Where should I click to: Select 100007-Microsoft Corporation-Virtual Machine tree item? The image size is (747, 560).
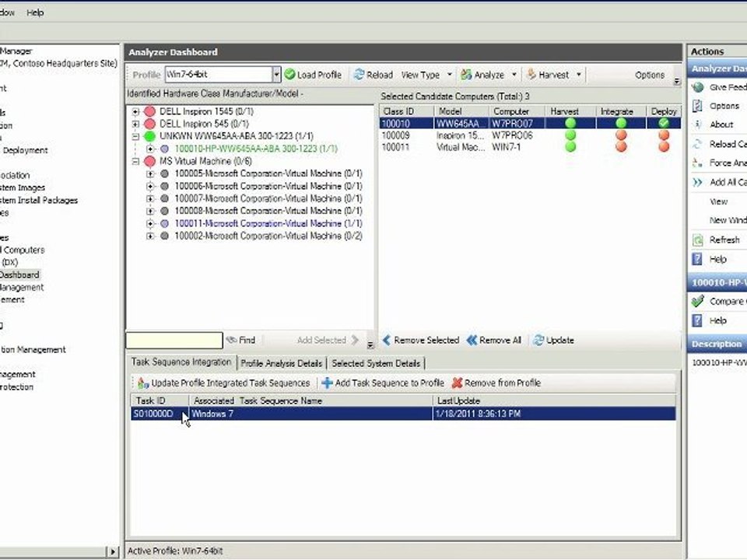point(268,198)
